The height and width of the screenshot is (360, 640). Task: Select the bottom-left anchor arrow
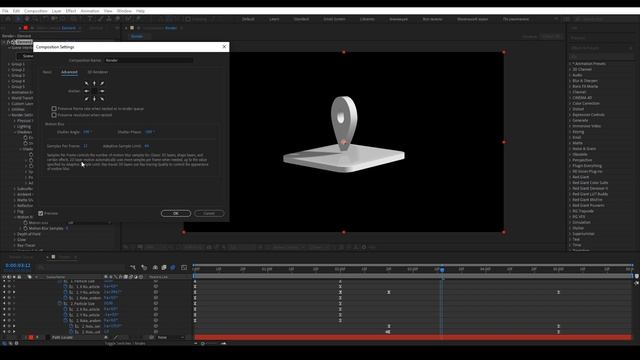tap(87, 99)
